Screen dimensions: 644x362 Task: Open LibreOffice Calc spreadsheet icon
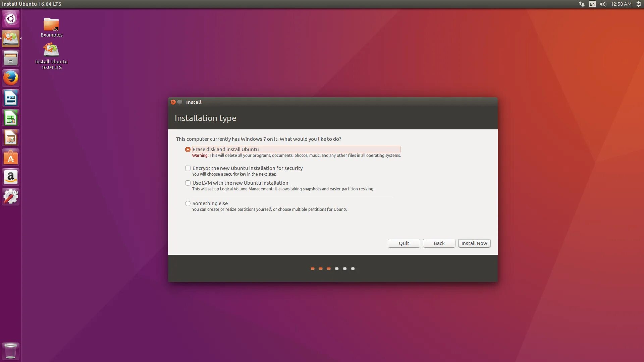click(x=11, y=118)
